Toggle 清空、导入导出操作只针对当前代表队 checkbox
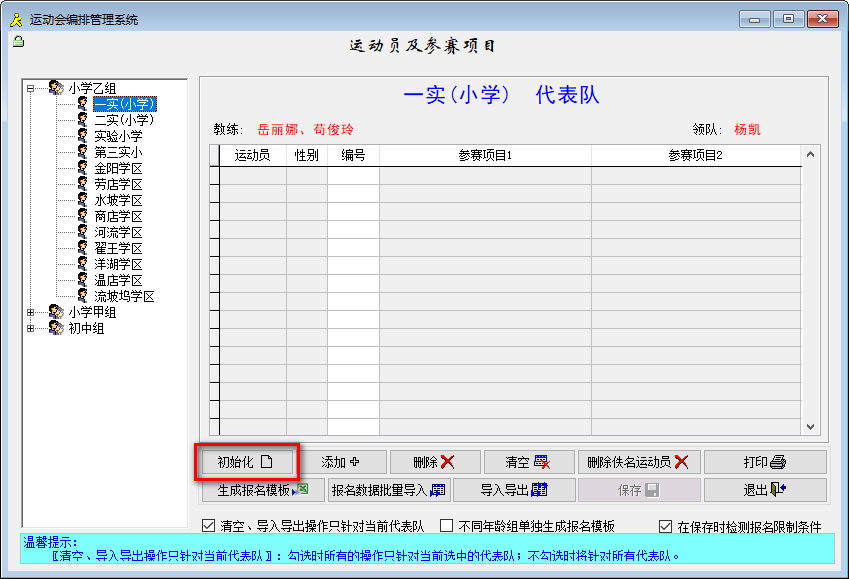849x579 pixels. 209,526
